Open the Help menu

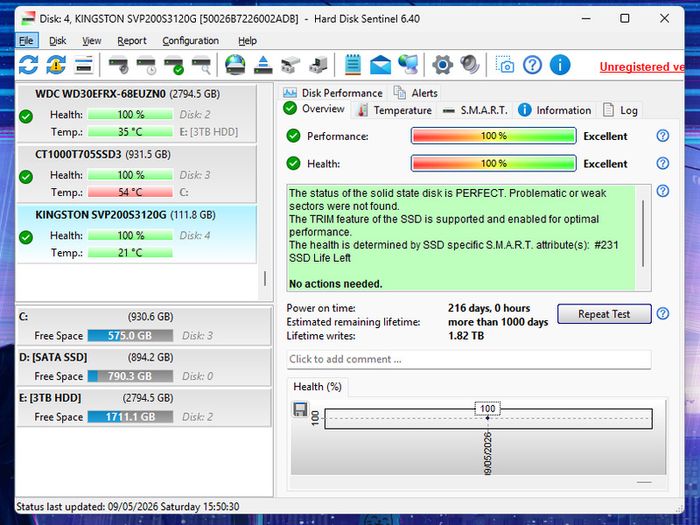point(247,41)
